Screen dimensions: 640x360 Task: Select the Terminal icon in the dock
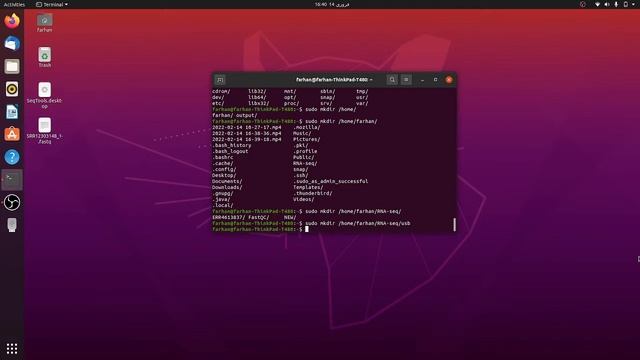(x=12, y=180)
